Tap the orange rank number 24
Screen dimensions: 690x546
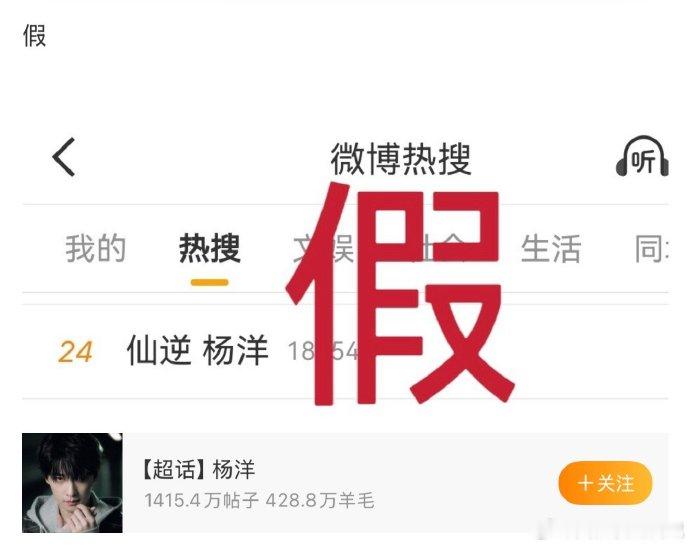(75, 352)
